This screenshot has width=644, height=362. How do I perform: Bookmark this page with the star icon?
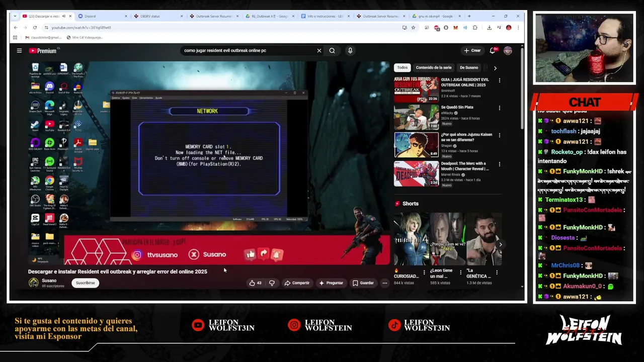click(x=413, y=28)
